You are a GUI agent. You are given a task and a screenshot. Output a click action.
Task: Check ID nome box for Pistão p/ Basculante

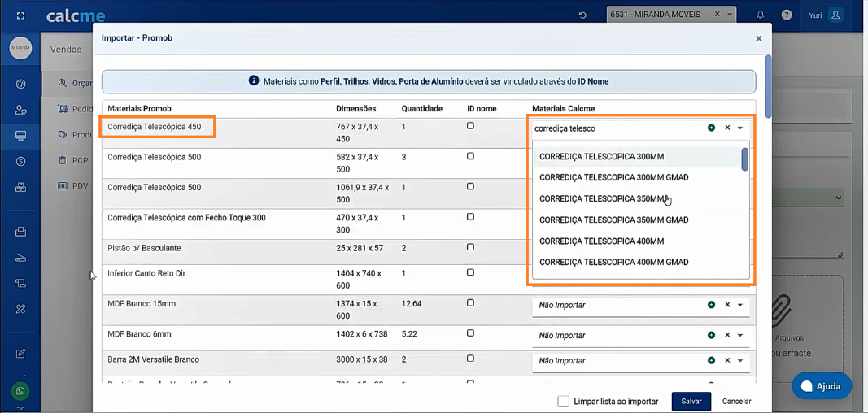tap(470, 247)
